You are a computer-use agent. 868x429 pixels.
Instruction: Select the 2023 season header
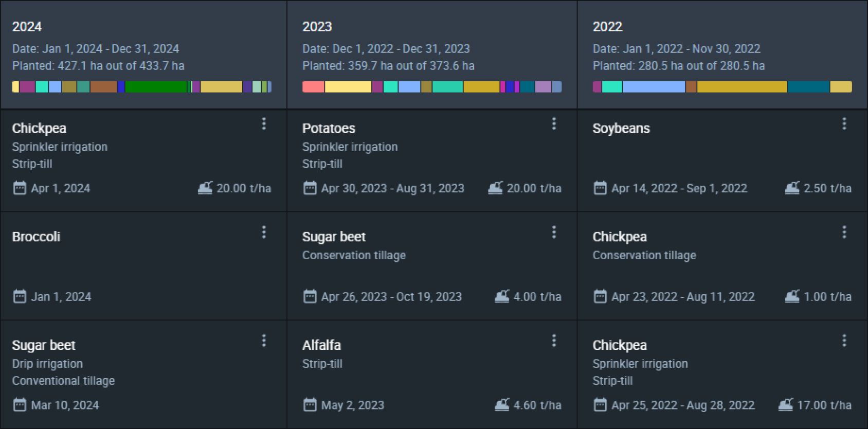click(x=432, y=55)
